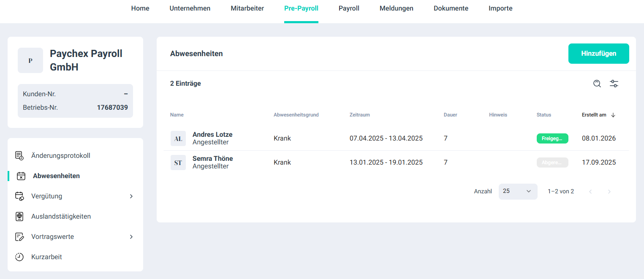Click the Paychex company logo tile

pyautogui.click(x=30, y=60)
